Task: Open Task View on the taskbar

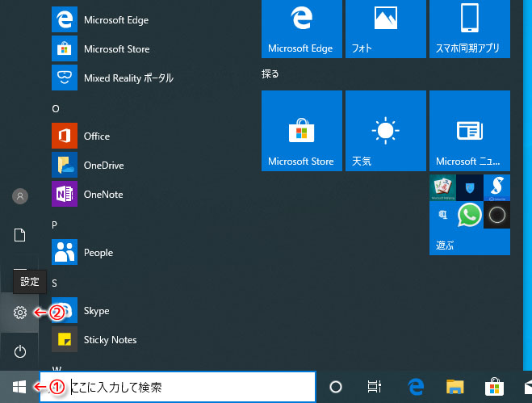Action: 375,387
